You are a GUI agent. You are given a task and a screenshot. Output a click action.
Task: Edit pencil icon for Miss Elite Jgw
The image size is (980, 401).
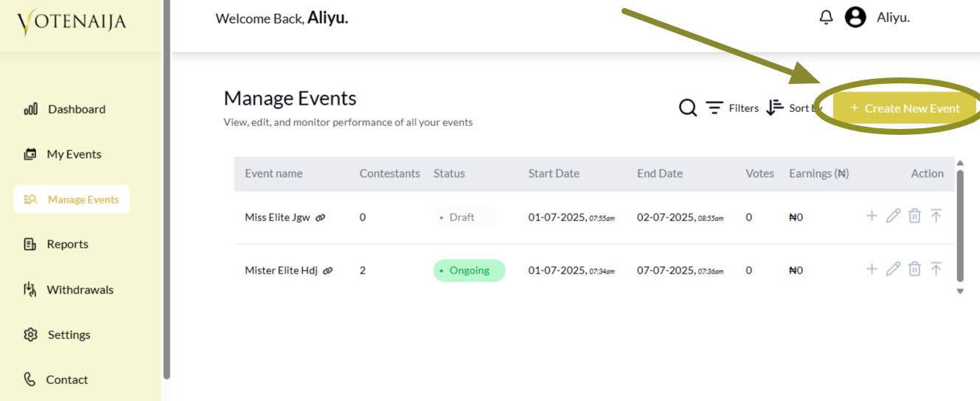[893, 216]
